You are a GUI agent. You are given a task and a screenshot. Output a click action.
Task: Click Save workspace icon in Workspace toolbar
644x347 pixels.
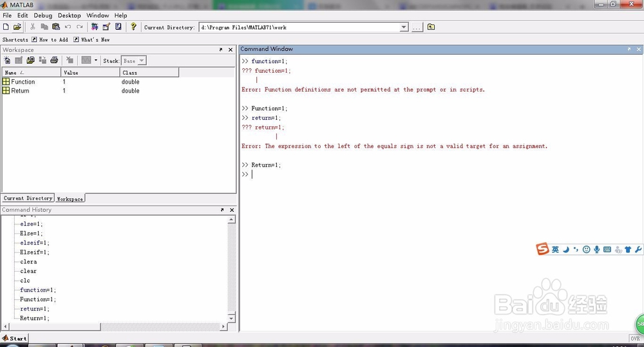(43, 61)
